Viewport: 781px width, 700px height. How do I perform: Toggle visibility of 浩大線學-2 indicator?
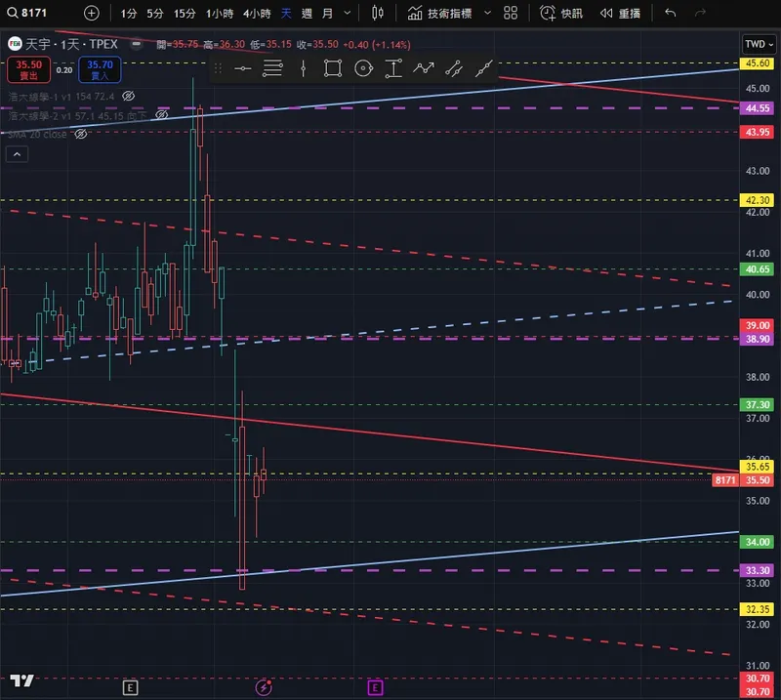click(x=161, y=115)
